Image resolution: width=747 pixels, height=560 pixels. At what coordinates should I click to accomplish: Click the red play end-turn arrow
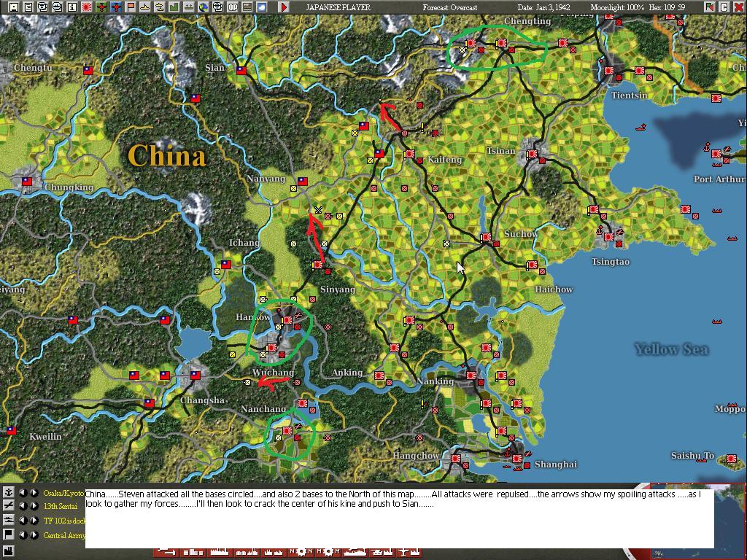(x=284, y=7)
